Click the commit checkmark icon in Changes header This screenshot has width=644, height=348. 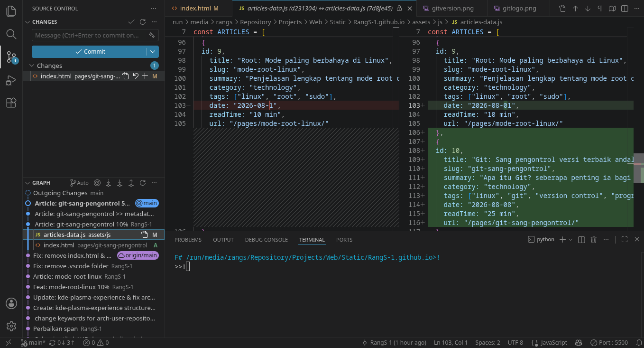[x=131, y=22]
